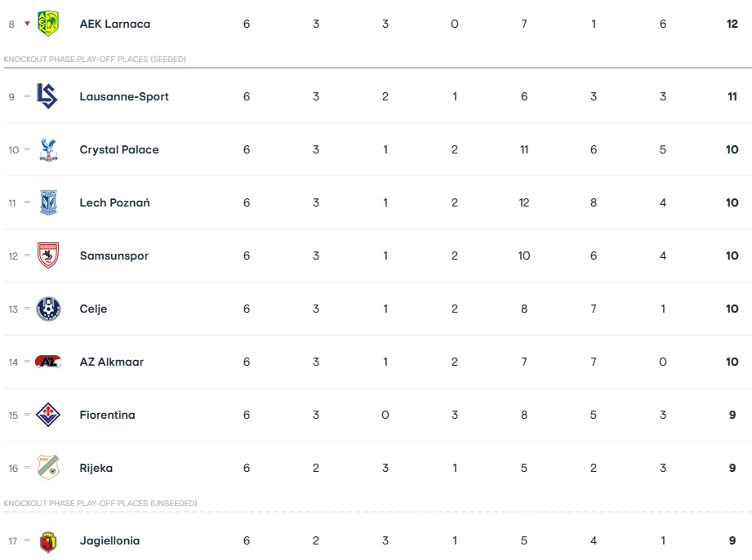This screenshot has height=560, width=752.
Task: Click the Crystal Palace eagle crest
Action: (x=49, y=149)
